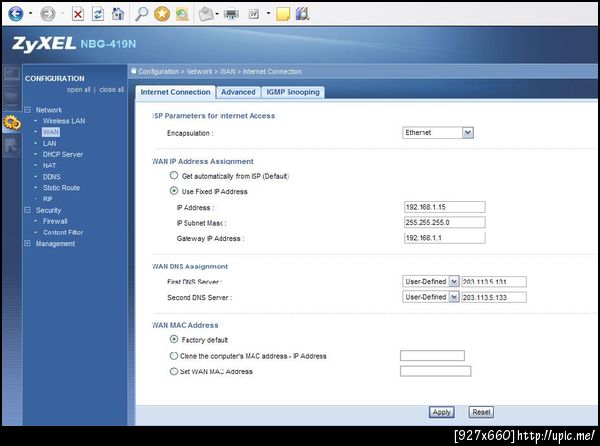Click the yellow note toolbar icon
The width and height of the screenshot is (600, 446).
(283, 15)
